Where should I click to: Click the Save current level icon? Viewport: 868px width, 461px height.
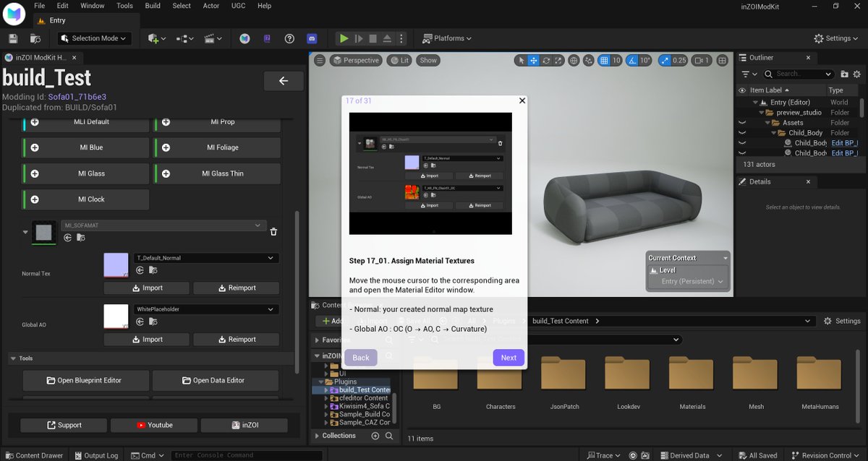coord(13,38)
